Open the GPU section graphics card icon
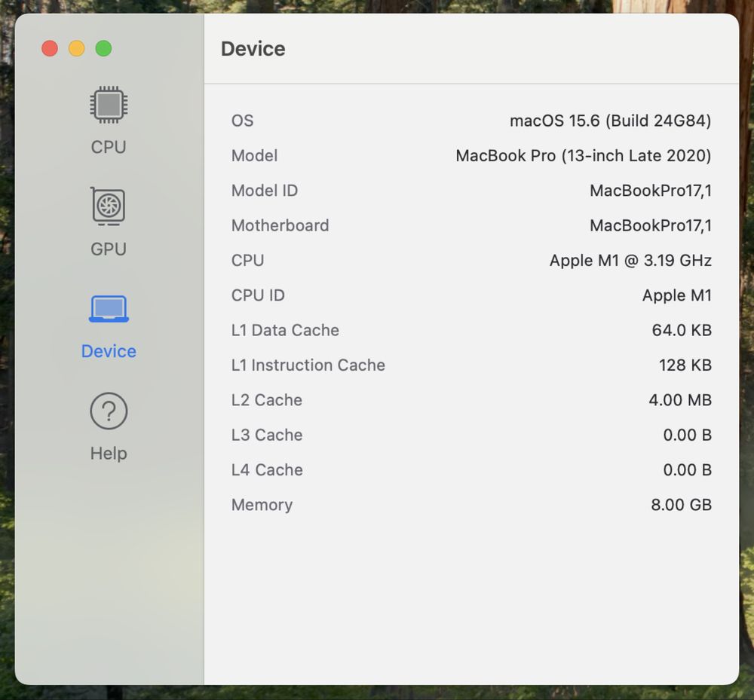 point(109,206)
